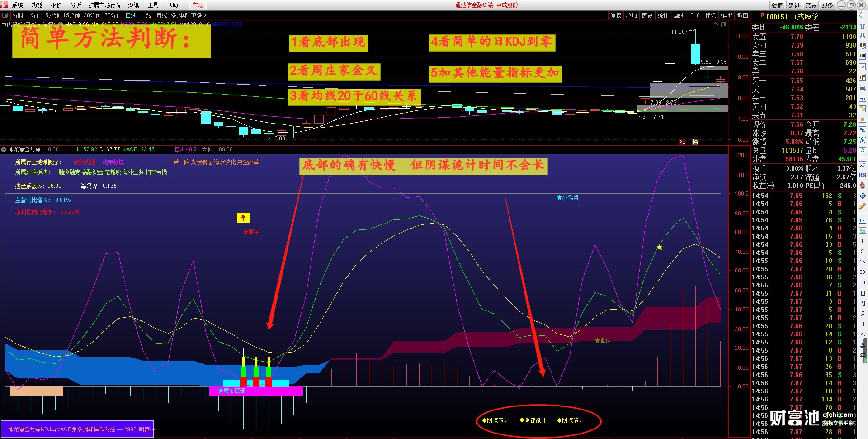Viewport: 868px width, 439px height.
Task: Open the f(x) formula manager icon
Action: click(x=863, y=140)
